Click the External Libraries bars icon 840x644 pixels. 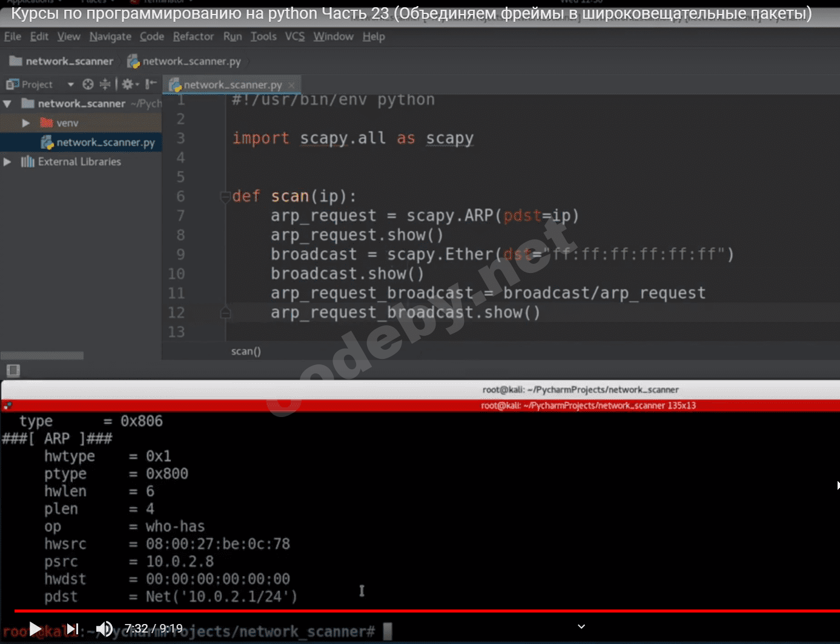[x=27, y=162]
